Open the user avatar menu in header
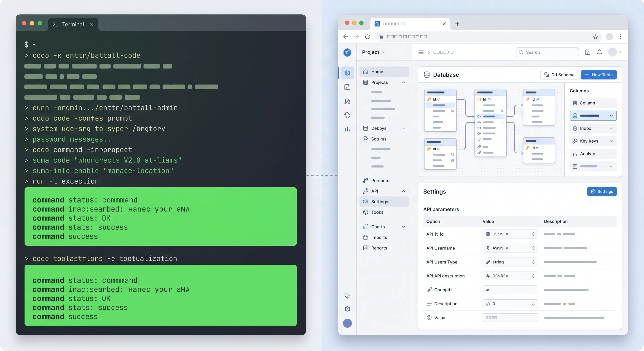644x351 pixels. [x=615, y=52]
